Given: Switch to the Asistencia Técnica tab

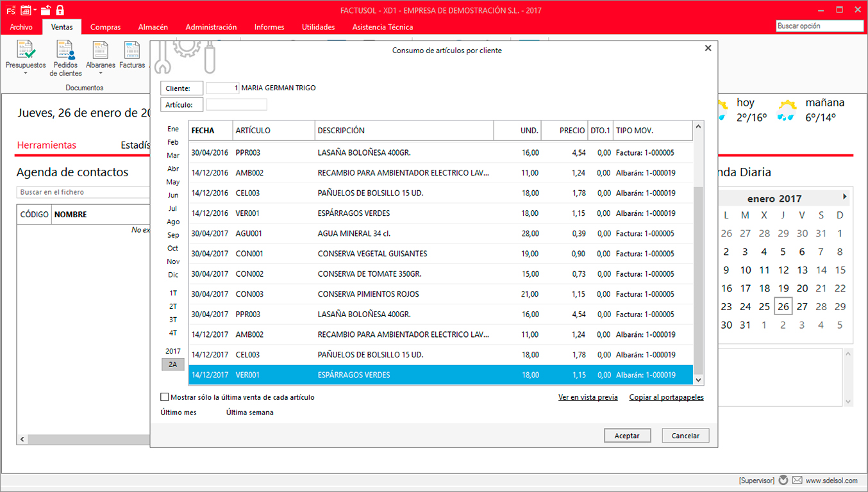Looking at the screenshot, I should tap(383, 27).
